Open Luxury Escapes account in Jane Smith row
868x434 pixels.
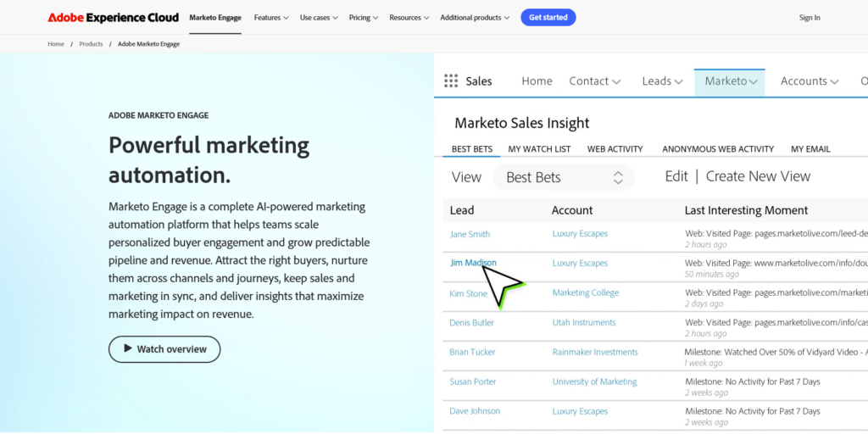click(580, 233)
